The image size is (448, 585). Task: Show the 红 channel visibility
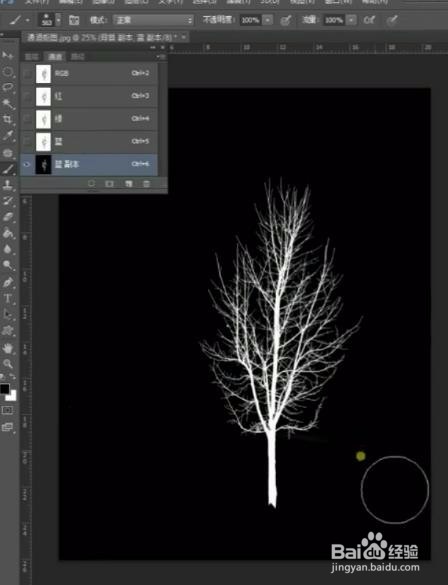coord(27,96)
